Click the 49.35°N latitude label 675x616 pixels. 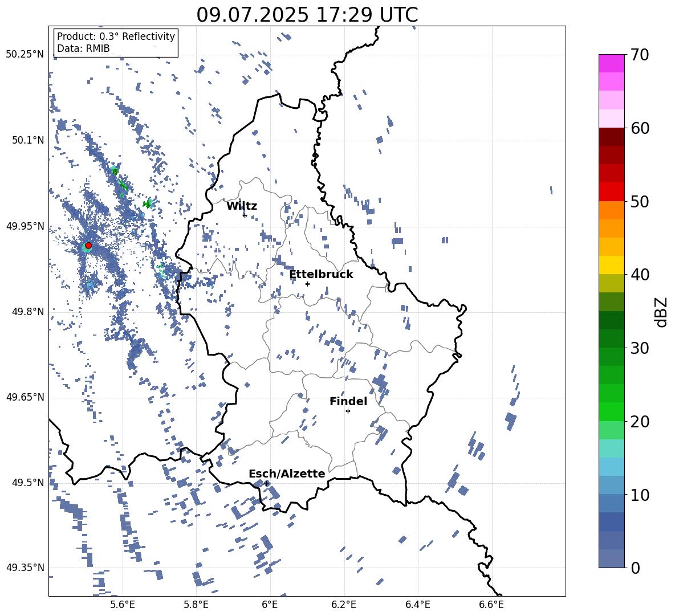point(25,568)
